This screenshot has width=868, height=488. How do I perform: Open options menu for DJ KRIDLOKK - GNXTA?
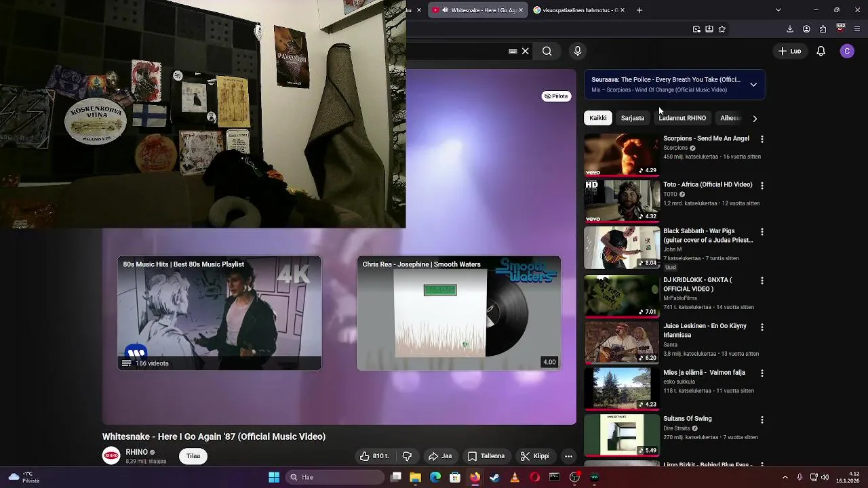(x=762, y=281)
